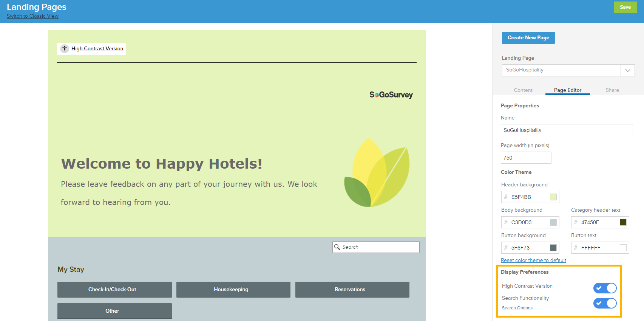Click the Reservations button

tap(352, 289)
